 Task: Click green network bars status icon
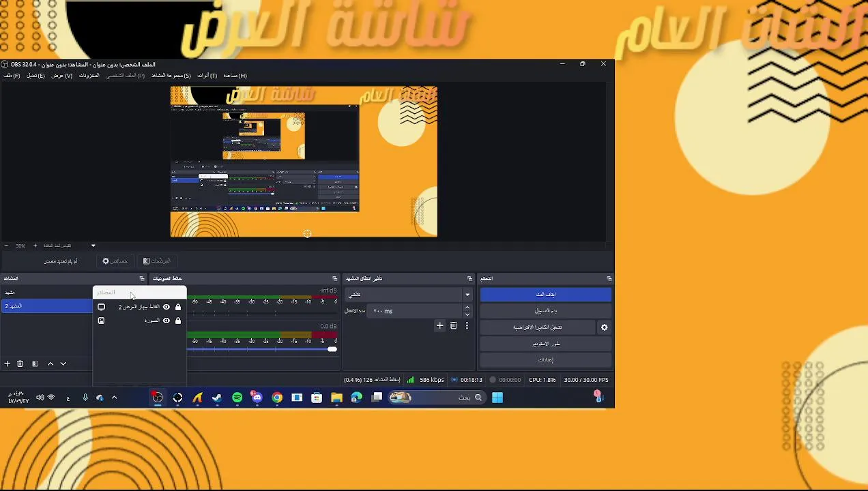(x=410, y=380)
